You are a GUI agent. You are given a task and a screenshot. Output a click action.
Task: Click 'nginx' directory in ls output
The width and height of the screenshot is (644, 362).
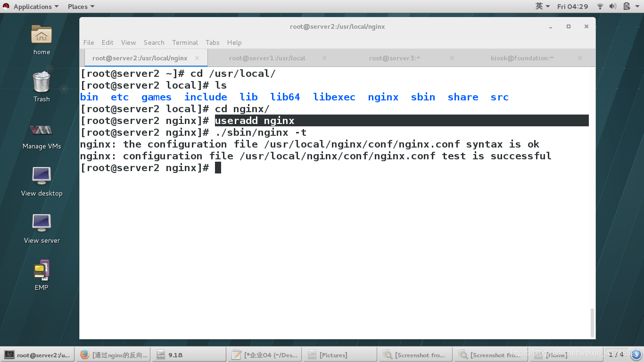[383, 97]
